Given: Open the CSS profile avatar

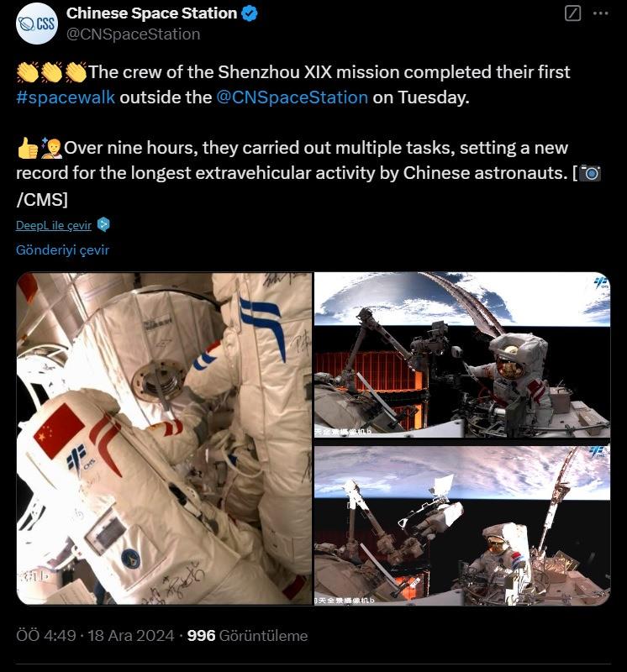Looking at the screenshot, I should click(x=36, y=24).
